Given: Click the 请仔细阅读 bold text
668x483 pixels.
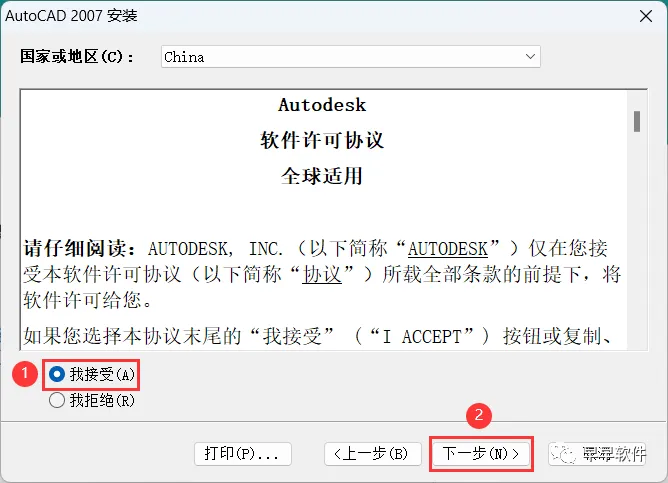Looking at the screenshot, I should [75, 249].
